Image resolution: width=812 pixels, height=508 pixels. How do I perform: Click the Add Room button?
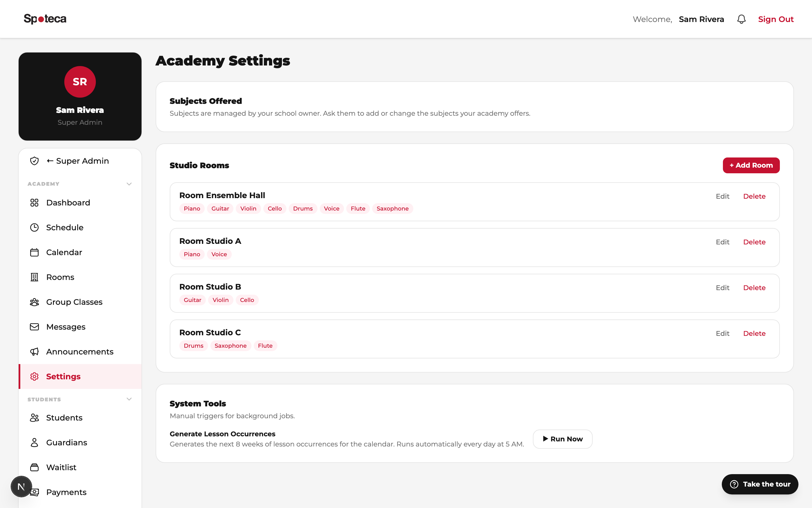click(x=751, y=165)
